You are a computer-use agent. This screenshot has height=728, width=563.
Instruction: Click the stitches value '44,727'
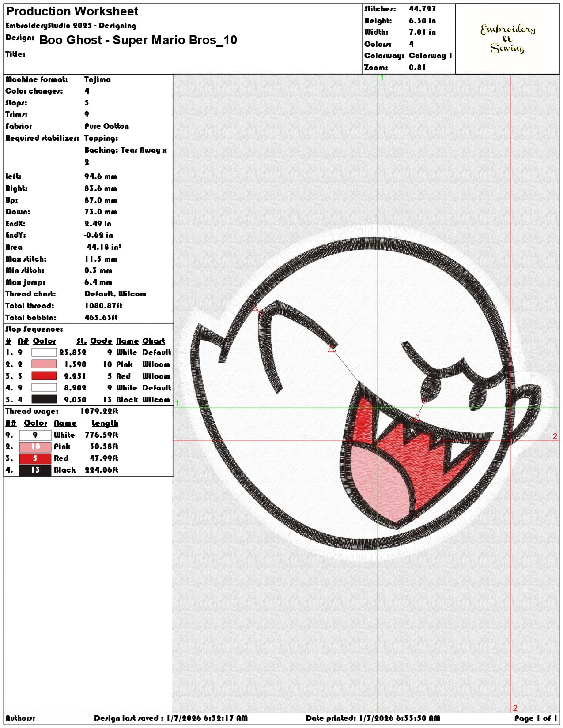[x=422, y=9]
